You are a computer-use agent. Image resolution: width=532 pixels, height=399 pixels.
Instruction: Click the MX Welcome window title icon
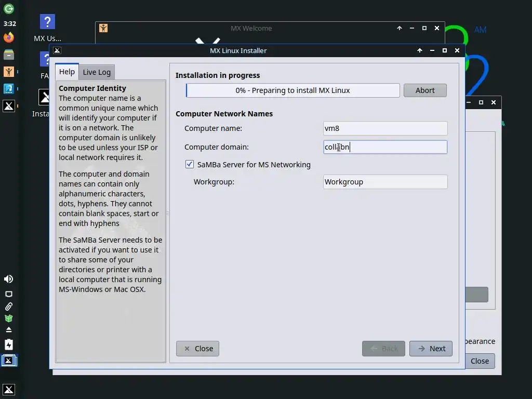point(103,28)
